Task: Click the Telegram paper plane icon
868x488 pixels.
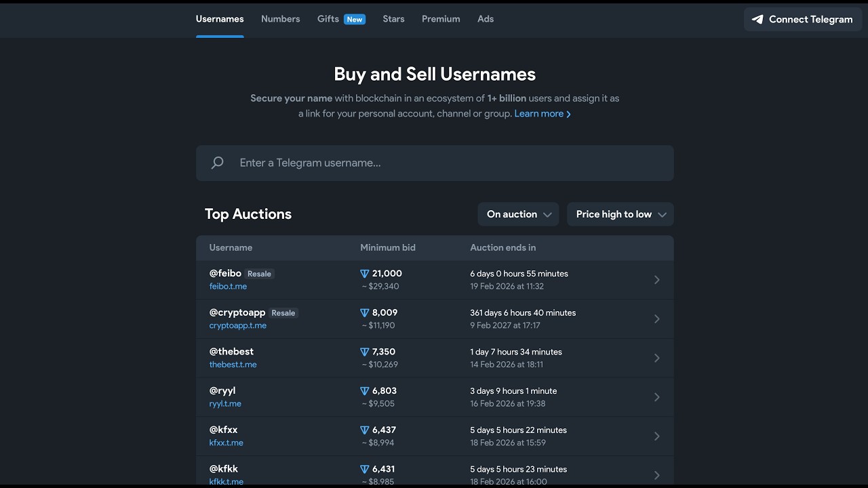Action: click(757, 20)
